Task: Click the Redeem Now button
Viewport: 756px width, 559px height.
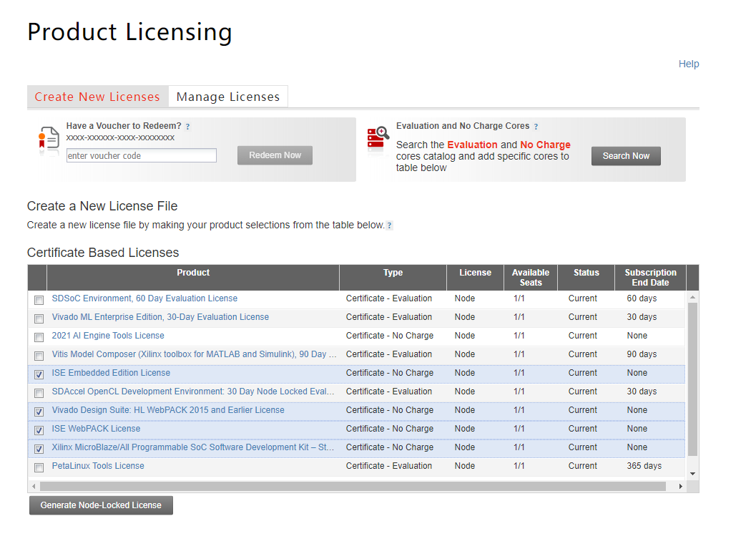Action: pyautogui.click(x=275, y=155)
